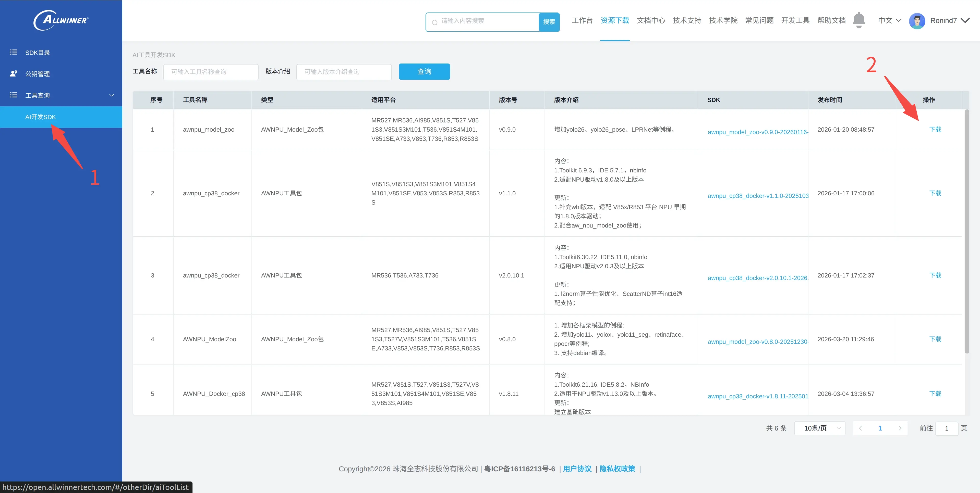The height and width of the screenshot is (493, 980).
Task: Click 下载 for AWNPU_ModelZoo v0.8.0
Action: tap(935, 339)
